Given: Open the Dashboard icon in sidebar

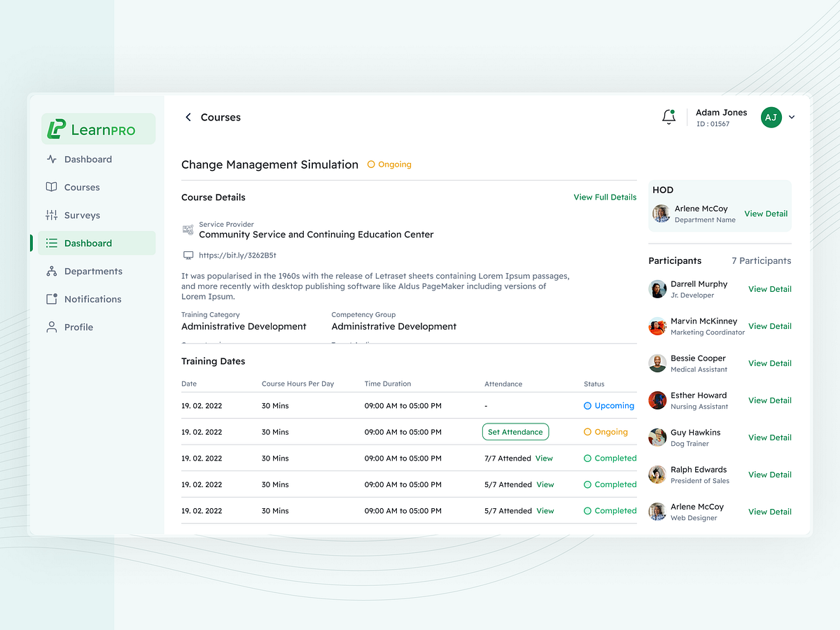Looking at the screenshot, I should (52, 159).
